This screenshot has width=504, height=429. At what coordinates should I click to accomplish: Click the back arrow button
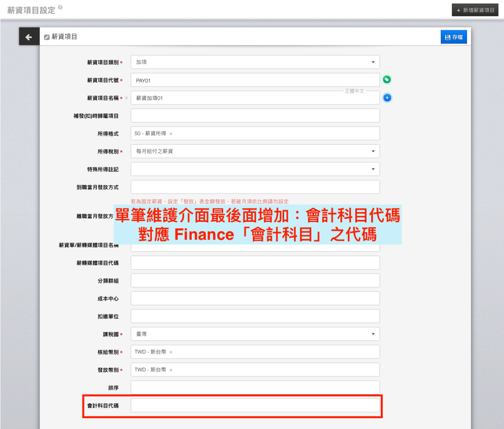point(29,37)
